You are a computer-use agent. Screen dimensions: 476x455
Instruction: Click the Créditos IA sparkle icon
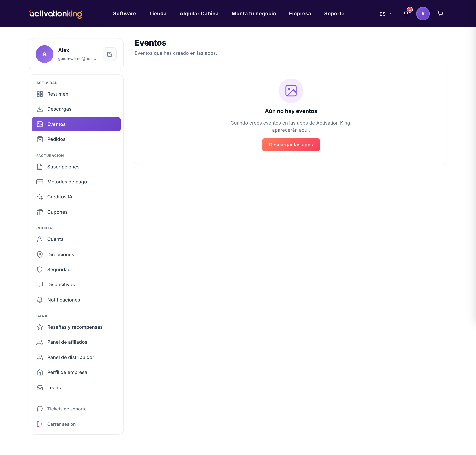point(40,197)
